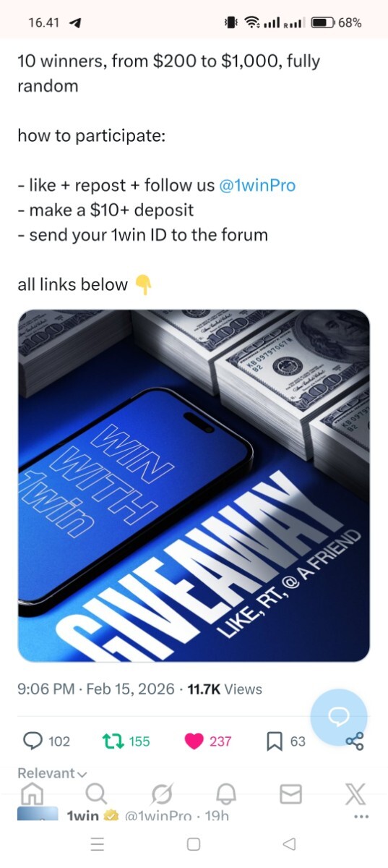Open the floating blue compose reply button
Viewport: 388px width, 868px height.
(339, 716)
